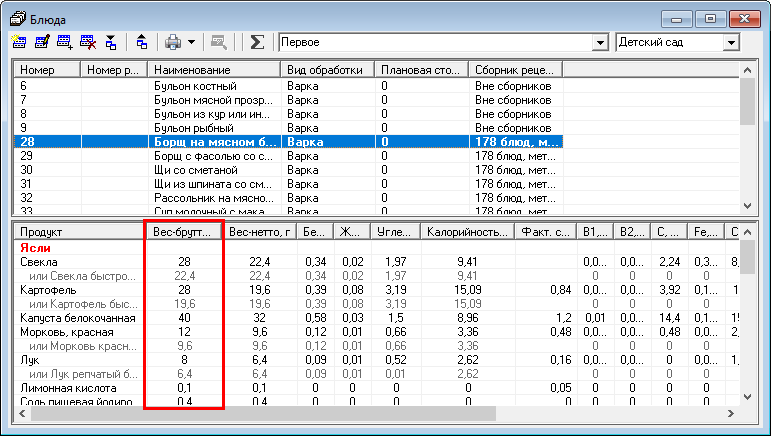
Task: Click the Sigma sum icon
Action: click(257, 43)
